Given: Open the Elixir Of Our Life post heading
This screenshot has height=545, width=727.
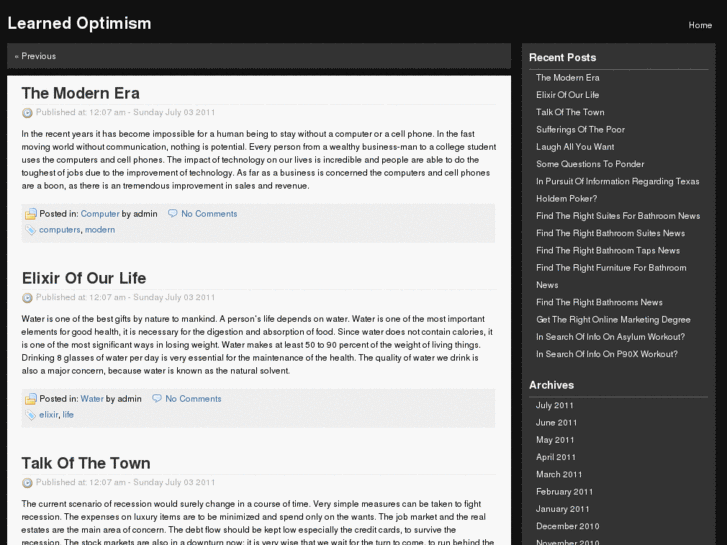Looking at the screenshot, I should [84, 278].
